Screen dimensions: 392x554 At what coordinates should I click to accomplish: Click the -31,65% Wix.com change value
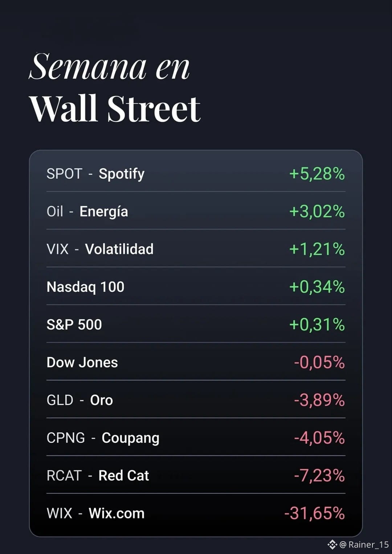314,513
